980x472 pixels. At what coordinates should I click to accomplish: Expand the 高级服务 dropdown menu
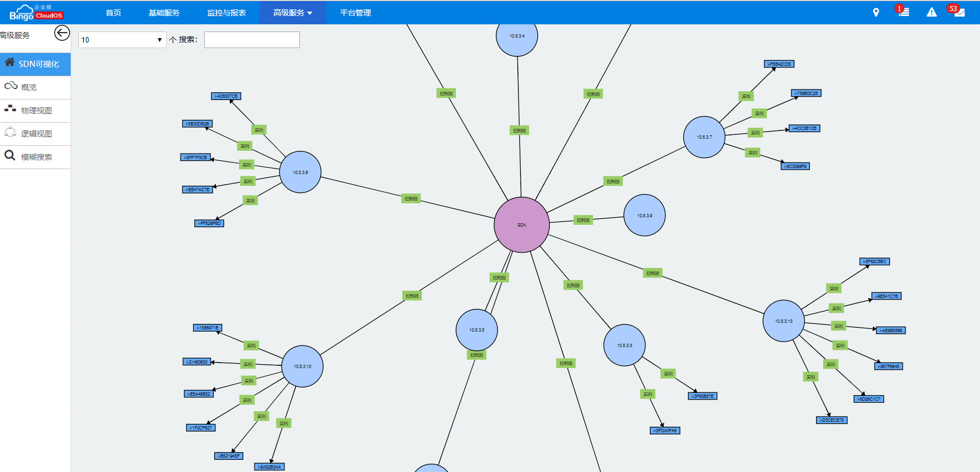point(293,13)
